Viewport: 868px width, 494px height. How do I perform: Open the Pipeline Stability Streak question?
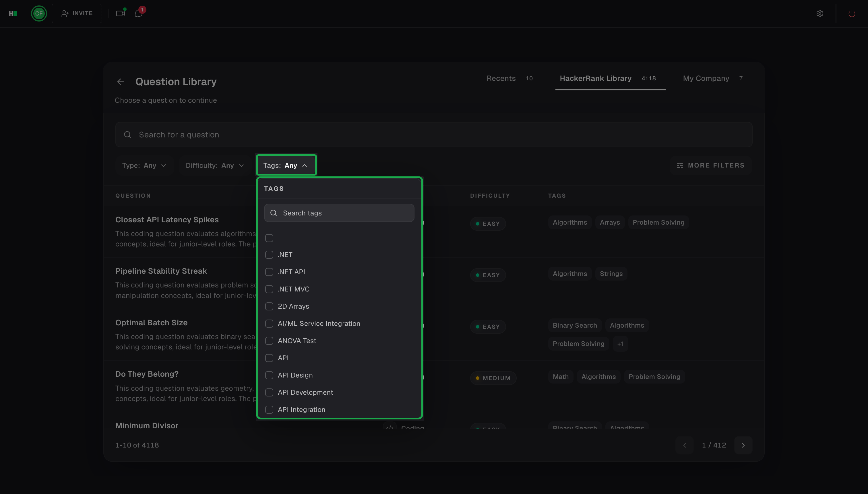click(x=161, y=271)
